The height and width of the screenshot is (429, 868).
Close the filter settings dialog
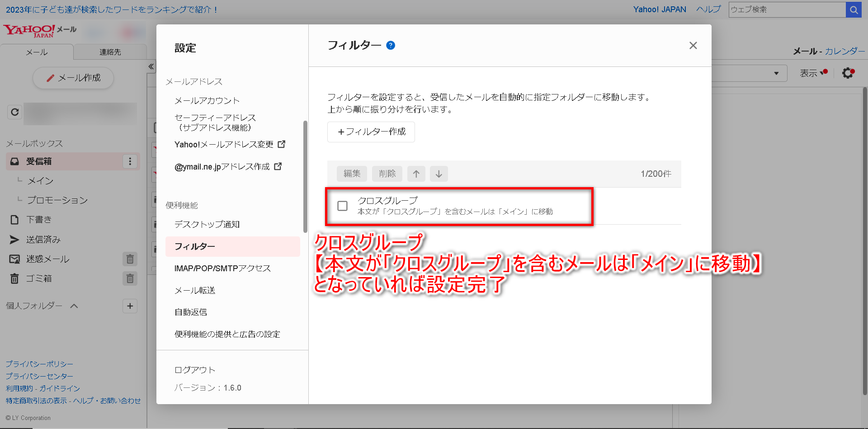coord(693,45)
